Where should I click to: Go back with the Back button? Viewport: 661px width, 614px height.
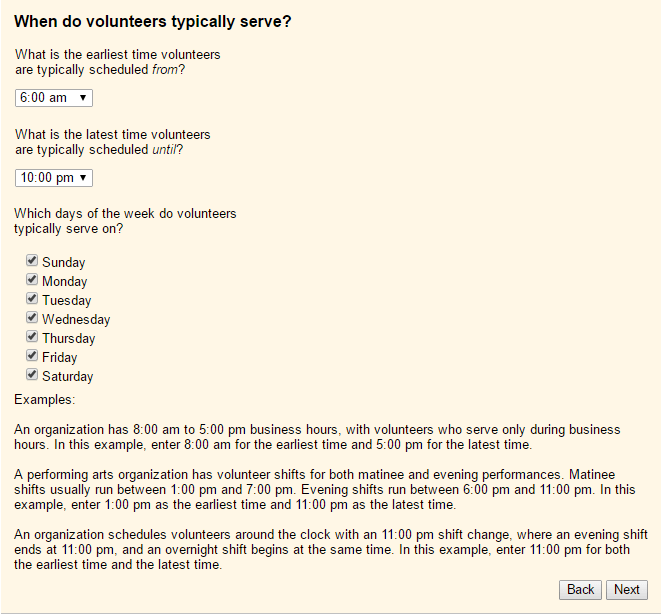[581, 589]
